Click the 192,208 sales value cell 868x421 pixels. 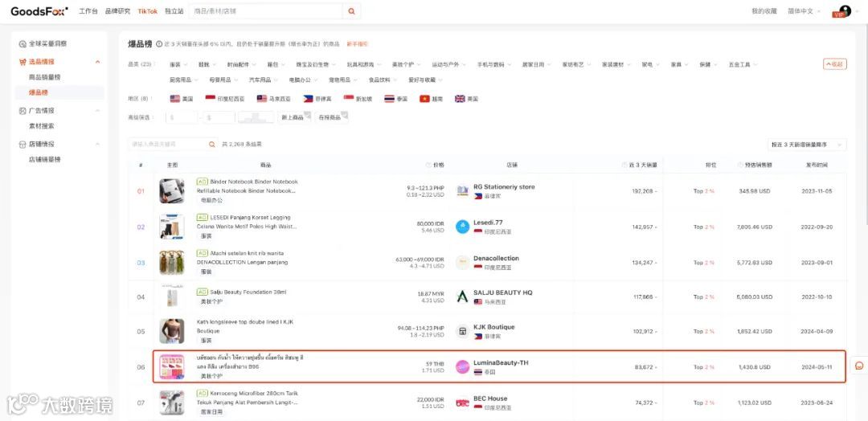click(642, 191)
